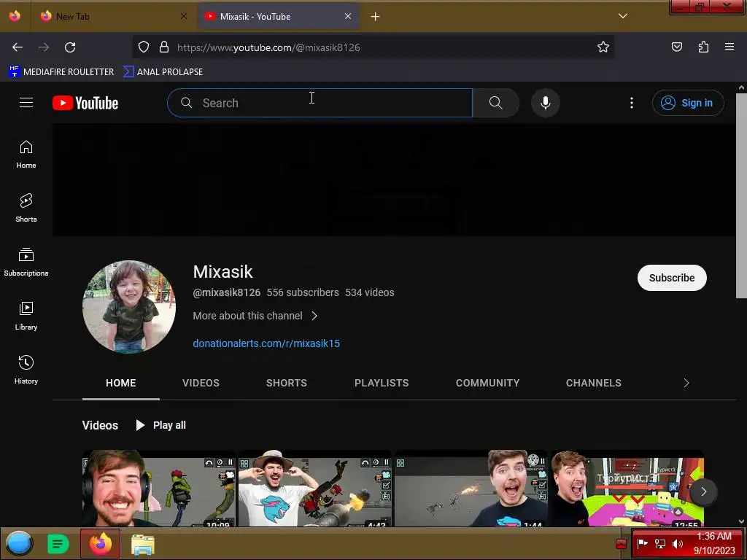Click the network tray icon

659,543
